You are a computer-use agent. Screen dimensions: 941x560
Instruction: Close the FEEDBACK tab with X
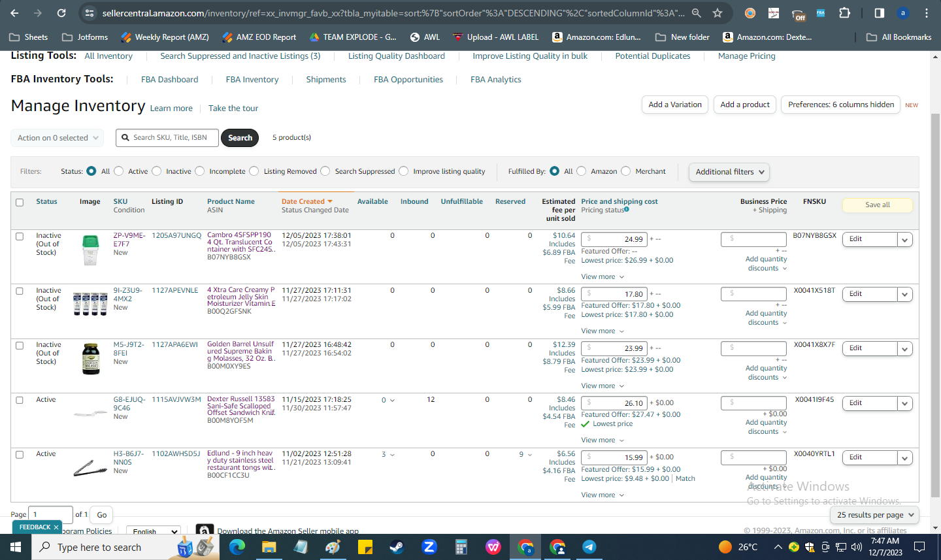pos(56,527)
